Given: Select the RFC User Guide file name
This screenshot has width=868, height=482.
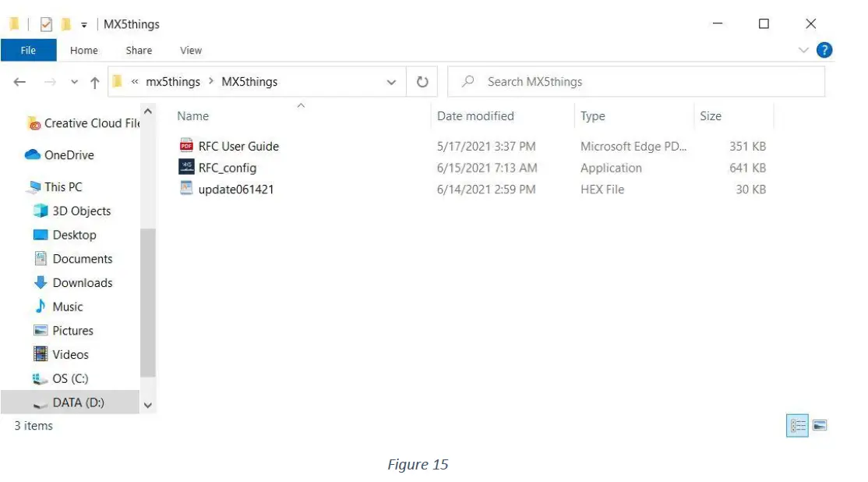Looking at the screenshot, I should click(238, 147).
